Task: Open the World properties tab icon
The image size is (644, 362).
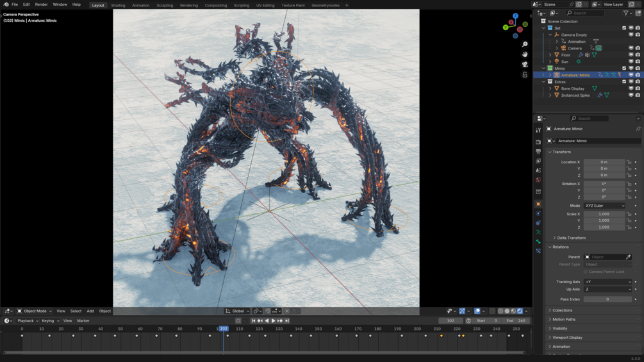Action: tap(538, 180)
